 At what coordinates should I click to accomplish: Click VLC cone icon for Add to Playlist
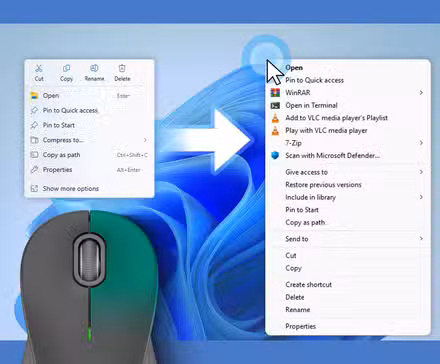pyautogui.click(x=275, y=118)
